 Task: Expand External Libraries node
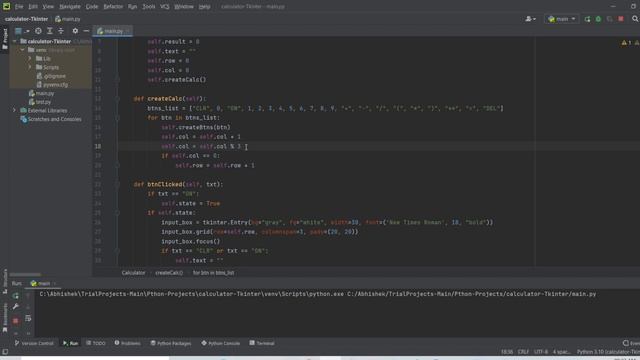pos(15,111)
